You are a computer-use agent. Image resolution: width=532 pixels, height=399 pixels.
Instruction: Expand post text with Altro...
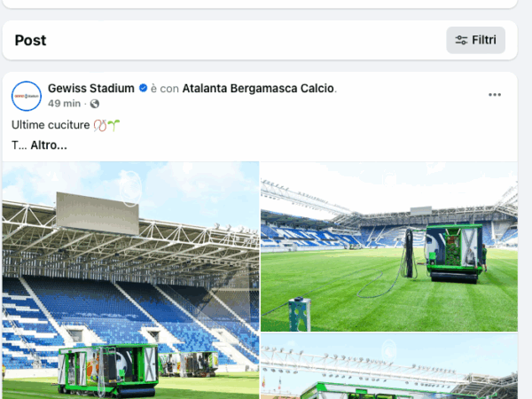pyautogui.click(x=49, y=145)
